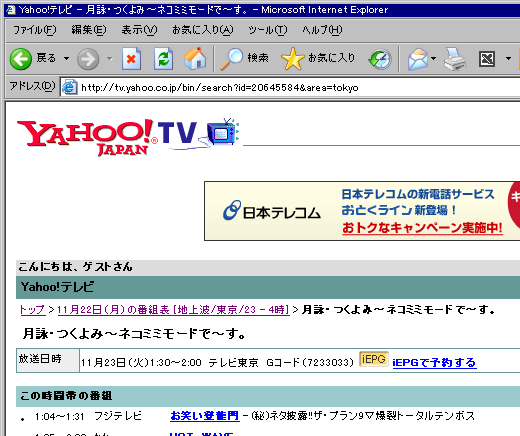This screenshot has width=520, height=436.
Task: Open the Forward button history dropdown
Action: tap(109, 59)
